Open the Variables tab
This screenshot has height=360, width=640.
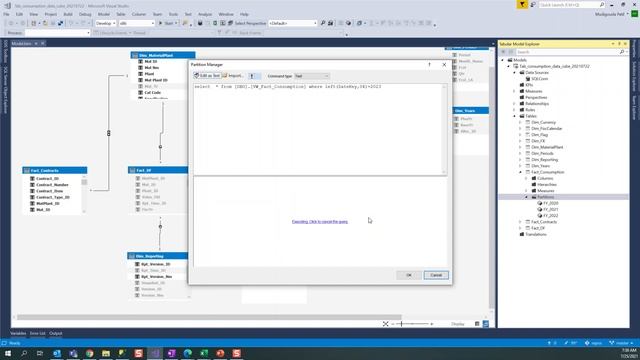coord(18,333)
